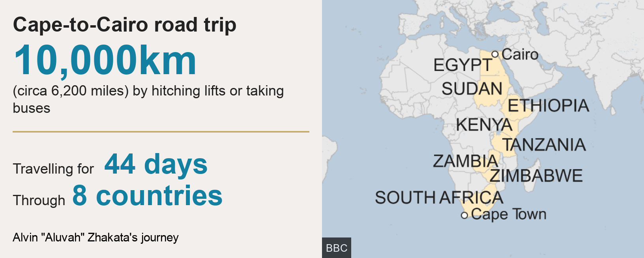
Task: Select the SOUTH AFRICA label
Action: click(439, 198)
